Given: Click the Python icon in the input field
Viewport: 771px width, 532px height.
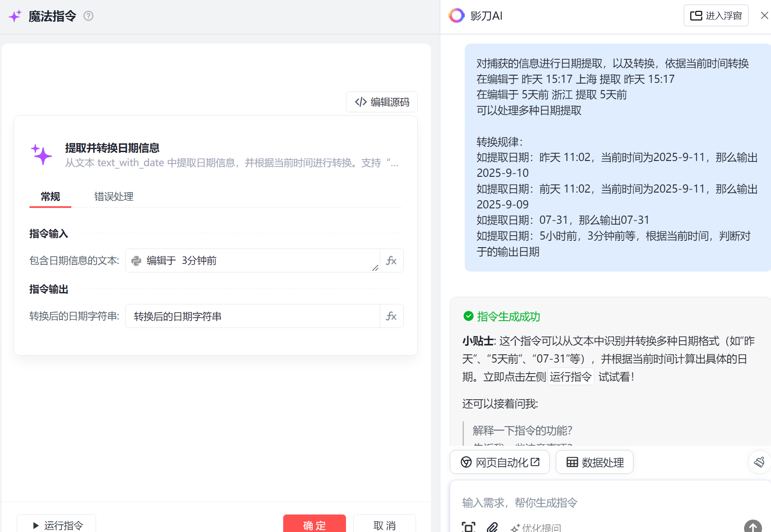Looking at the screenshot, I should 136,260.
